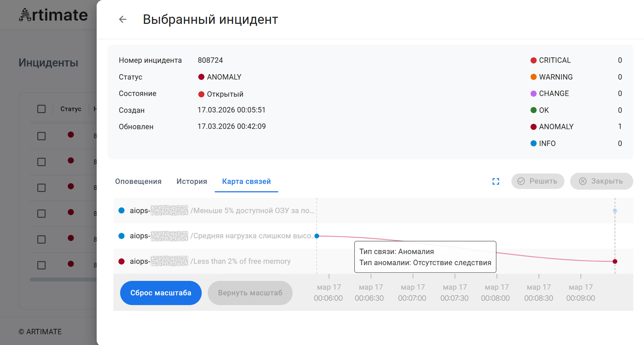The image size is (644, 345).
Task: Click the faint light-blue timeline node
Action: pyautogui.click(x=615, y=211)
